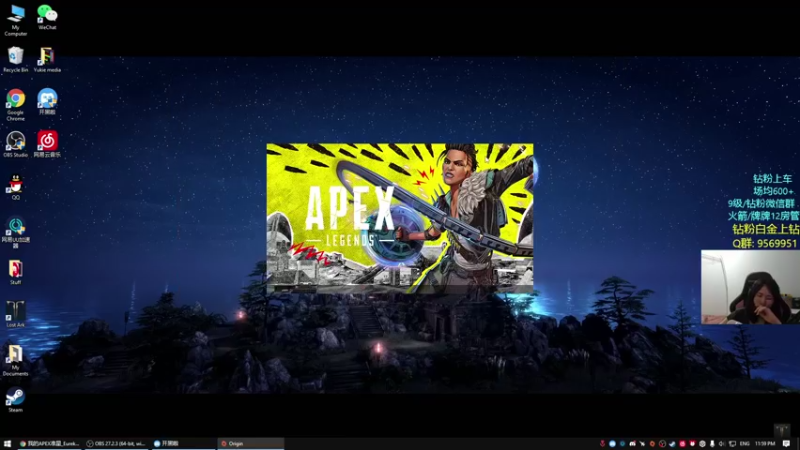Open the 11:59 PM taskbar clock
The width and height of the screenshot is (800, 450).
tap(765, 444)
